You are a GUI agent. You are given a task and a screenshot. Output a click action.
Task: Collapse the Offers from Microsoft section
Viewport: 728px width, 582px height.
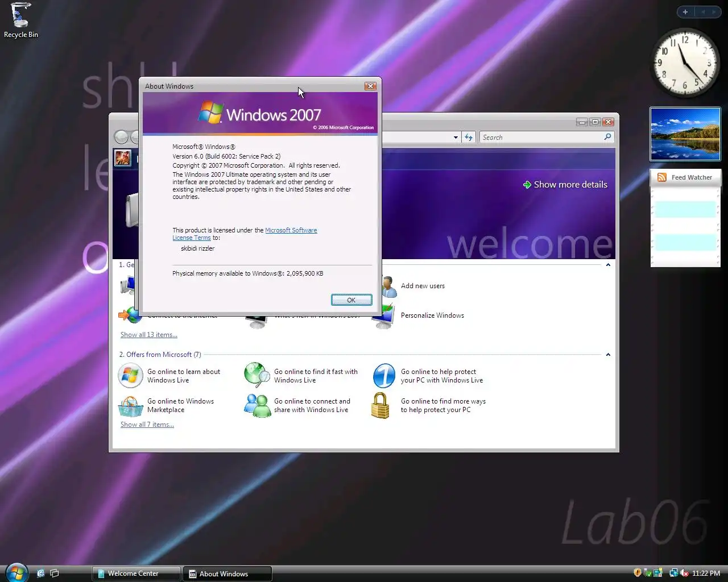[608, 355]
